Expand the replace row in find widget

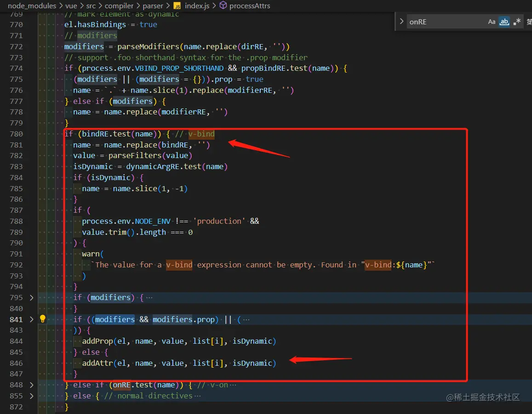click(402, 21)
